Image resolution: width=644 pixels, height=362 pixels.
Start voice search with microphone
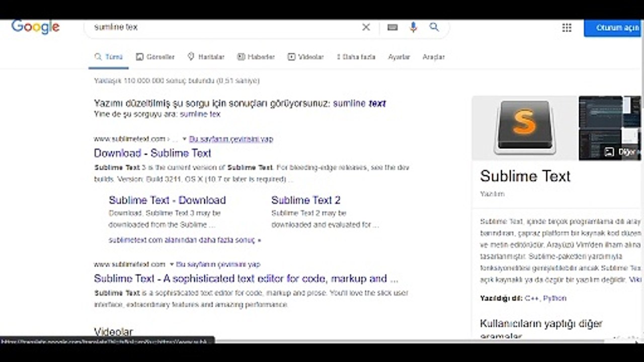click(413, 27)
